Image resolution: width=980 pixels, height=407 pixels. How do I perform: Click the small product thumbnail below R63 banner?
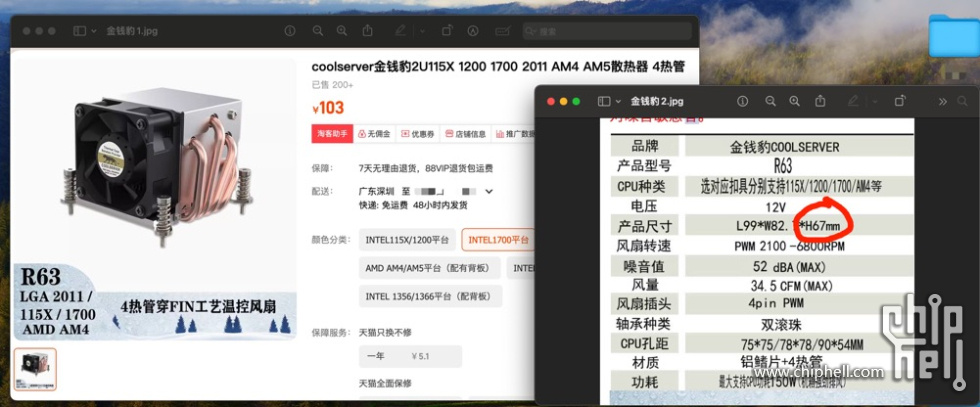pos(35,369)
